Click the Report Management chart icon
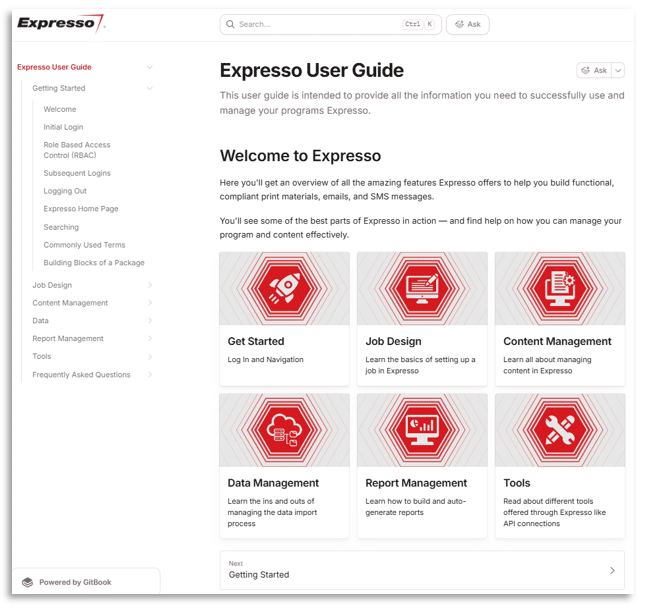 coord(422,430)
